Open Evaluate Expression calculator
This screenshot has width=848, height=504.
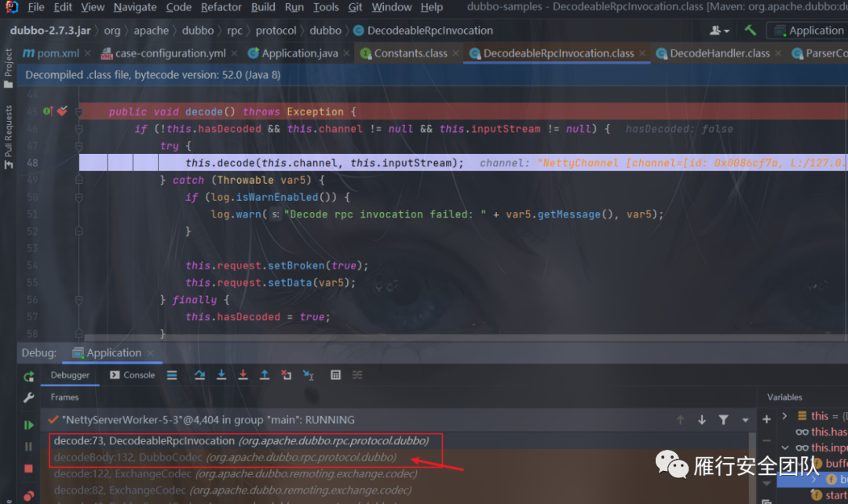click(335, 374)
